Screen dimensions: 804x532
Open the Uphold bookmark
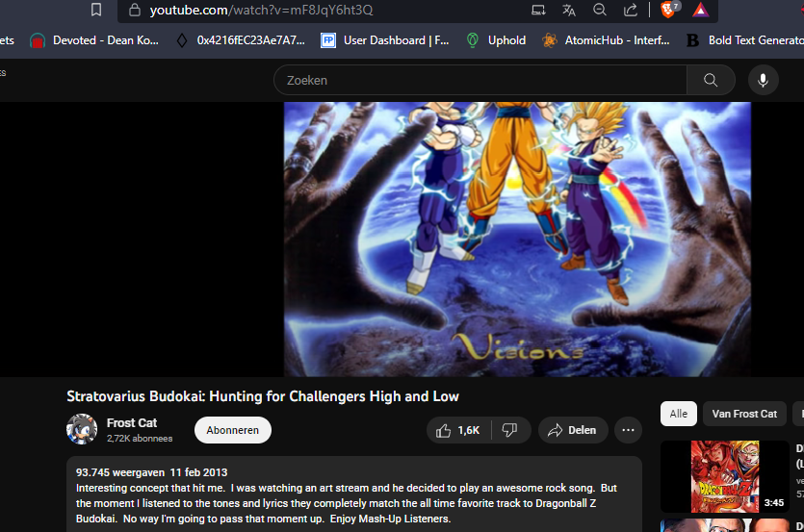[x=496, y=40]
